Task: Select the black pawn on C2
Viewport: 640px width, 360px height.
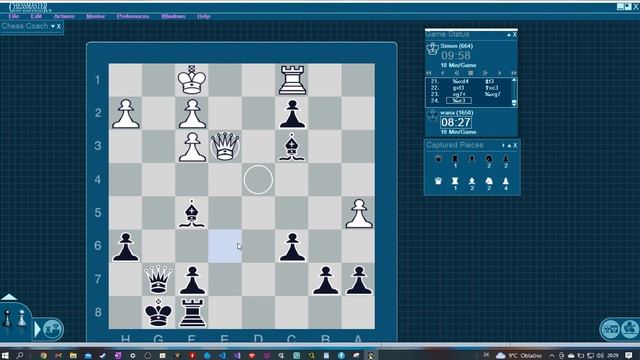Action: [292, 114]
